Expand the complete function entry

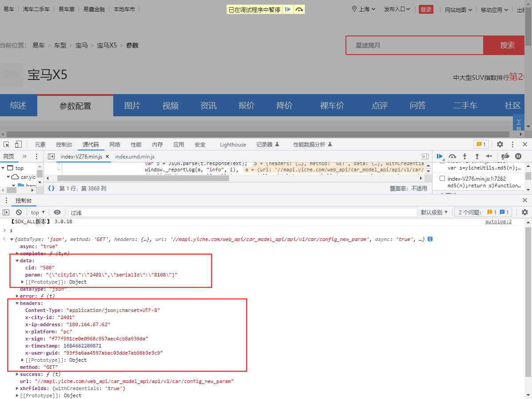coord(17,253)
